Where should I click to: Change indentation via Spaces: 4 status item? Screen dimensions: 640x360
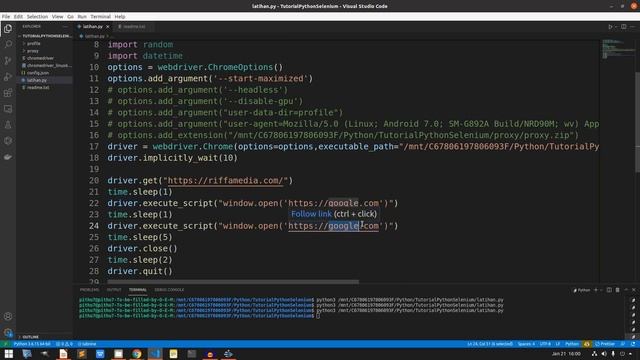pos(526,344)
